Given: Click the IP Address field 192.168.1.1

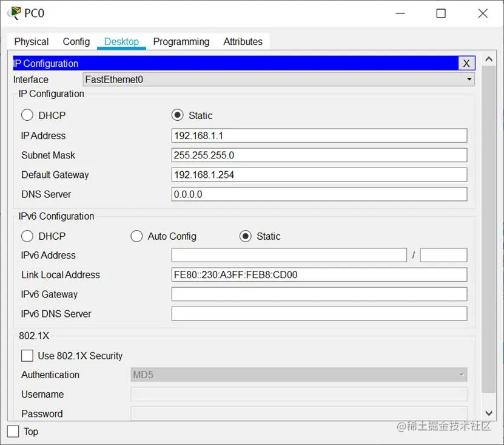Looking at the screenshot, I should pyautogui.click(x=319, y=136).
